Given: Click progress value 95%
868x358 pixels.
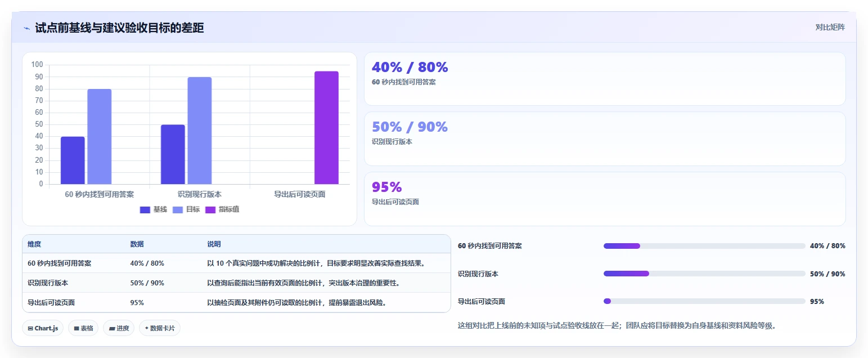Looking at the screenshot, I should [817, 301].
